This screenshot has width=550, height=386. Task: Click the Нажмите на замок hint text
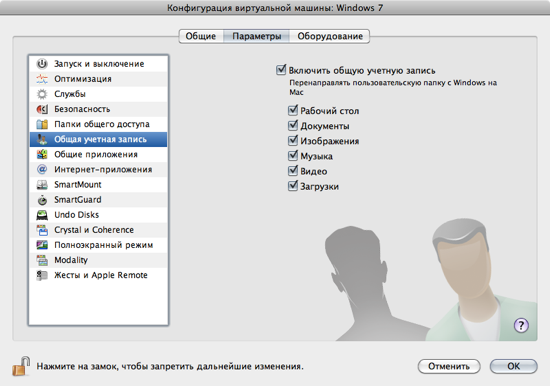170,366
